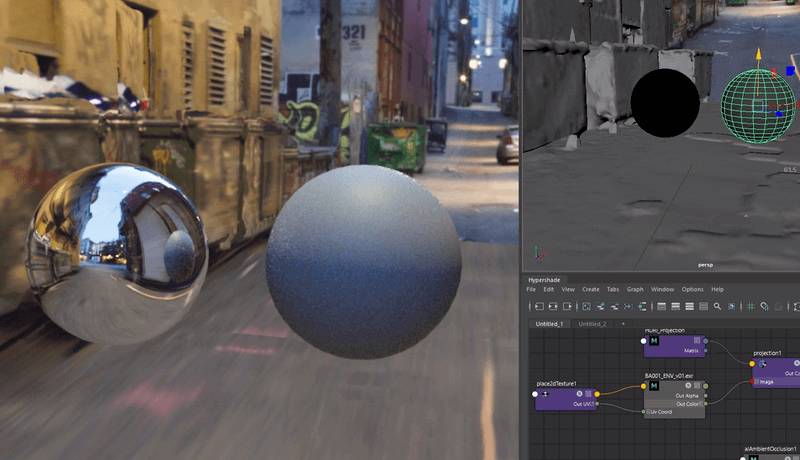
Task: Open the Hypershade Edit menu
Action: (x=548, y=289)
